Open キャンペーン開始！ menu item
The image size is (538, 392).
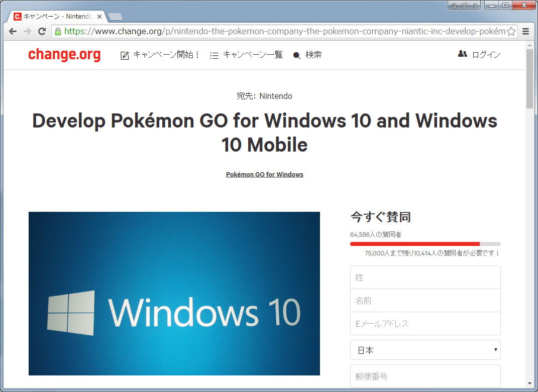(x=166, y=55)
